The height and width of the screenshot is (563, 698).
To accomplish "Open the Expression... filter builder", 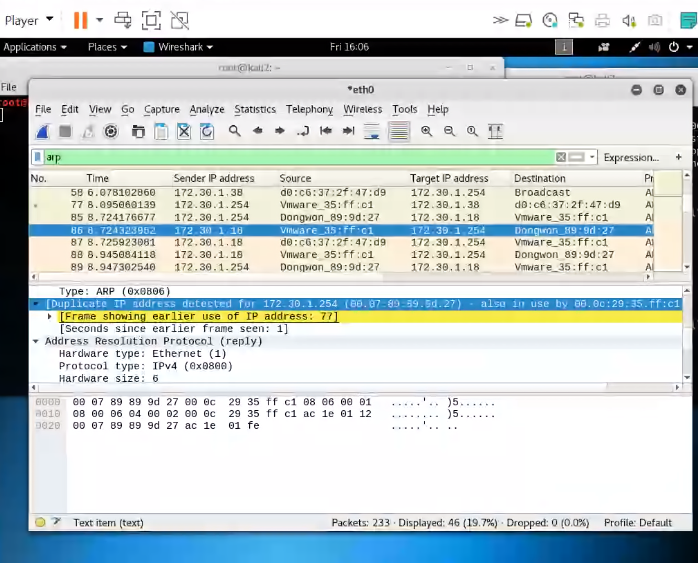I will pyautogui.click(x=631, y=158).
